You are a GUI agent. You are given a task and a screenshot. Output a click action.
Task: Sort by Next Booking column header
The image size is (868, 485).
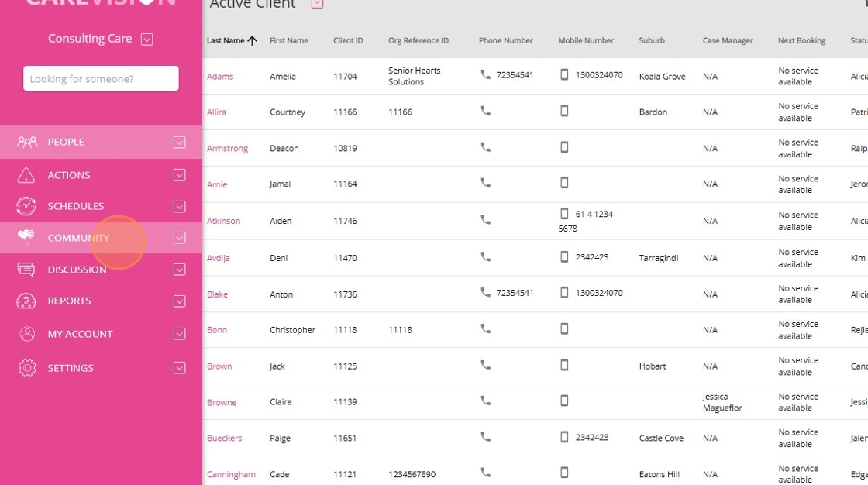801,40
